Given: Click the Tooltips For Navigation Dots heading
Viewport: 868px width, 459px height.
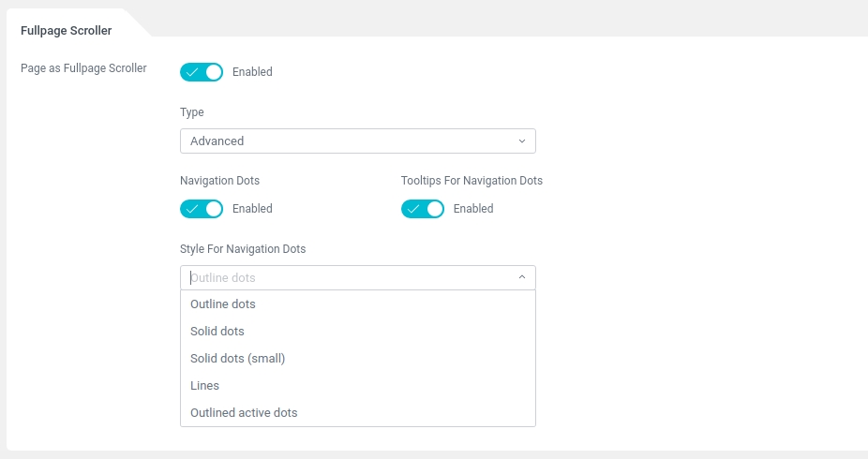Looking at the screenshot, I should [x=471, y=181].
